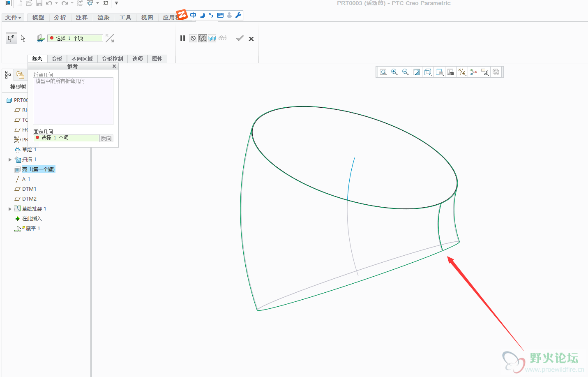The image size is (588, 377).
Task: Close the 参考 slide-down panel
Action: 114,66
